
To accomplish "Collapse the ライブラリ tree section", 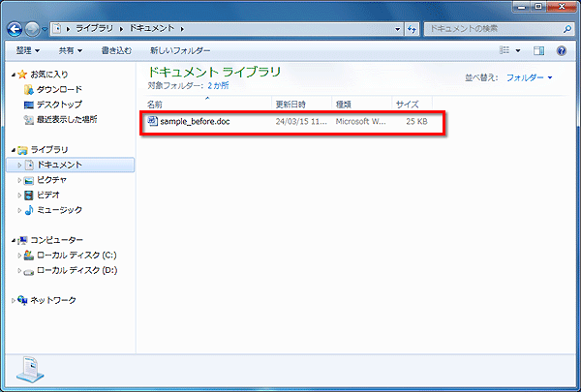I will [14, 150].
